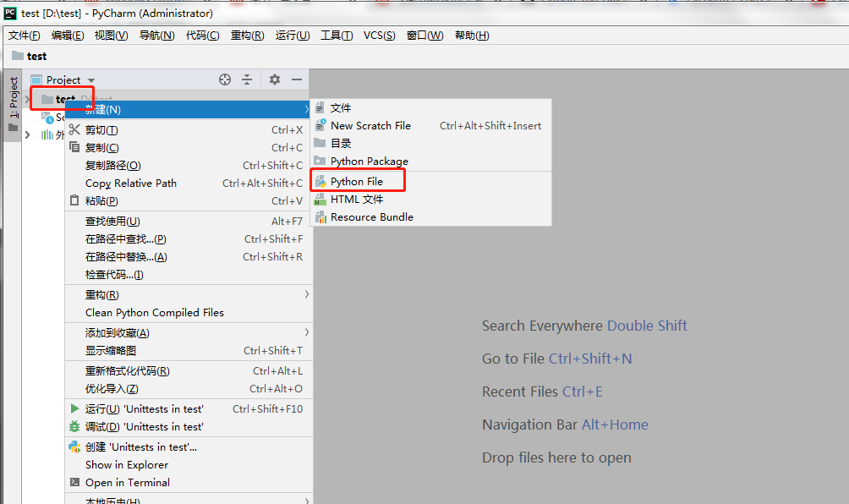The height and width of the screenshot is (504, 849).
Task: Choose 复制路径(O) from context menu
Action: 189,165
